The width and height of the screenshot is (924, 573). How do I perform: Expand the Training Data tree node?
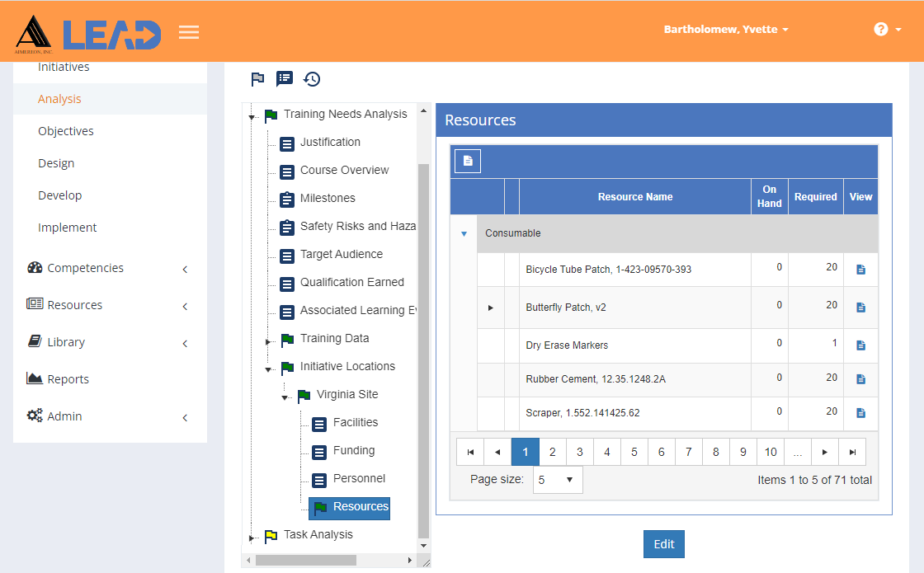pos(268,341)
